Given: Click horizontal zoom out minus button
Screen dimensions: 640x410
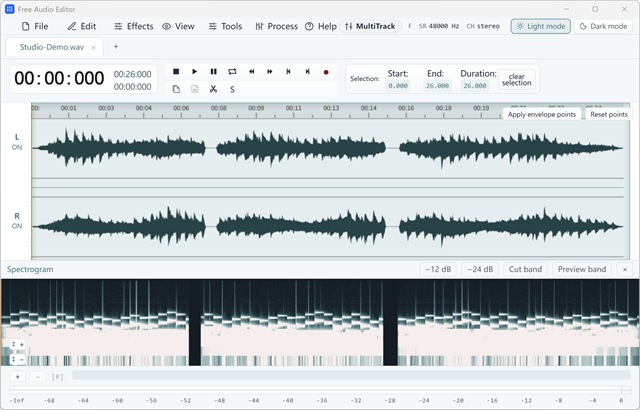Looking at the screenshot, I should [38, 377].
